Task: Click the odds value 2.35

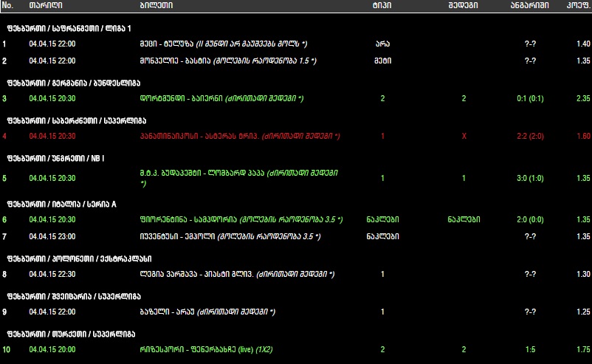Action: [583, 98]
